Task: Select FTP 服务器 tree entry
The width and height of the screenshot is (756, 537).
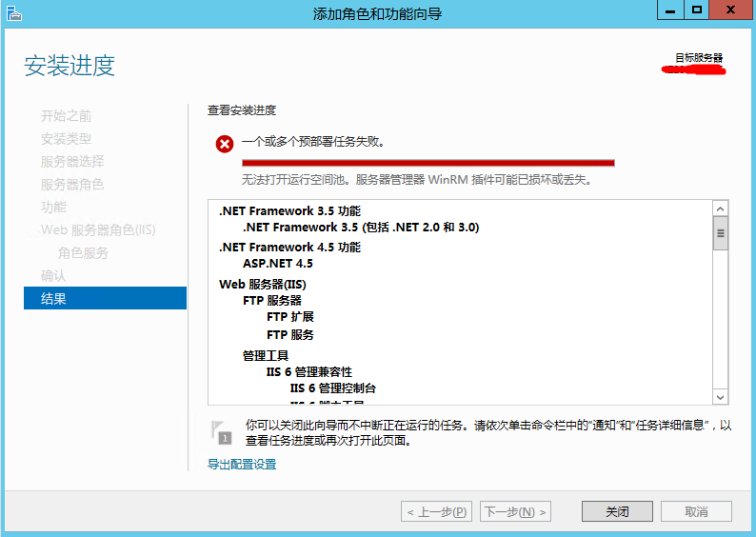Action: (271, 301)
